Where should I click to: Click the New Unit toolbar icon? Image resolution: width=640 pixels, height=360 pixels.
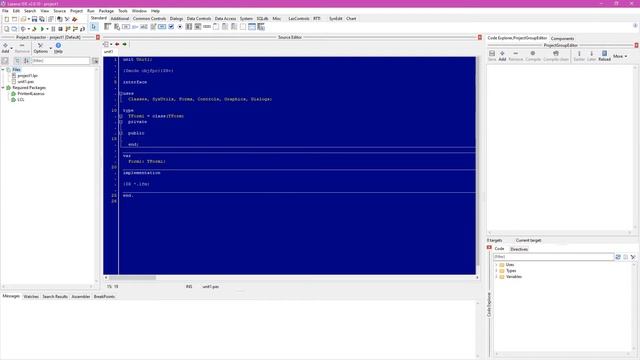(7, 19)
